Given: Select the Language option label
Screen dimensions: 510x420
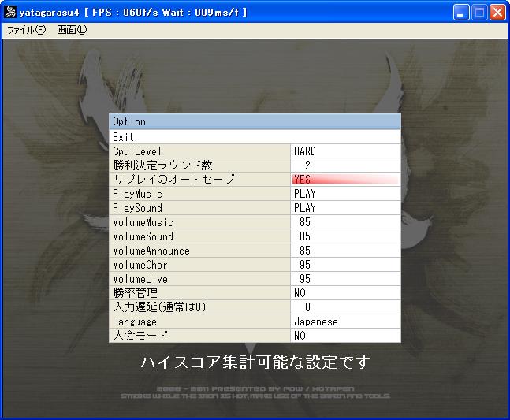Looking at the screenshot, I should [199, 322].
